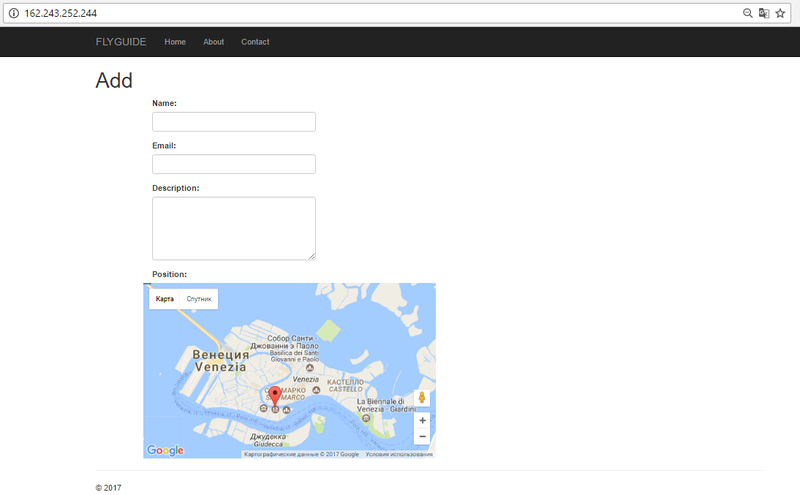This screenshot has width=800, height=495.
Task: Switch the map to Спутник view
Action: pos(199,299)
